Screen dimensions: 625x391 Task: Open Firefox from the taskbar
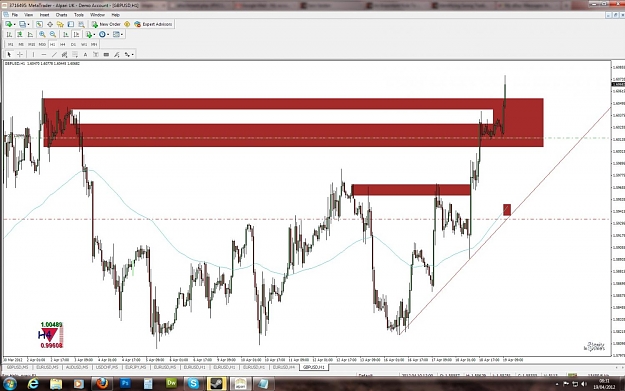click(102, 383)
